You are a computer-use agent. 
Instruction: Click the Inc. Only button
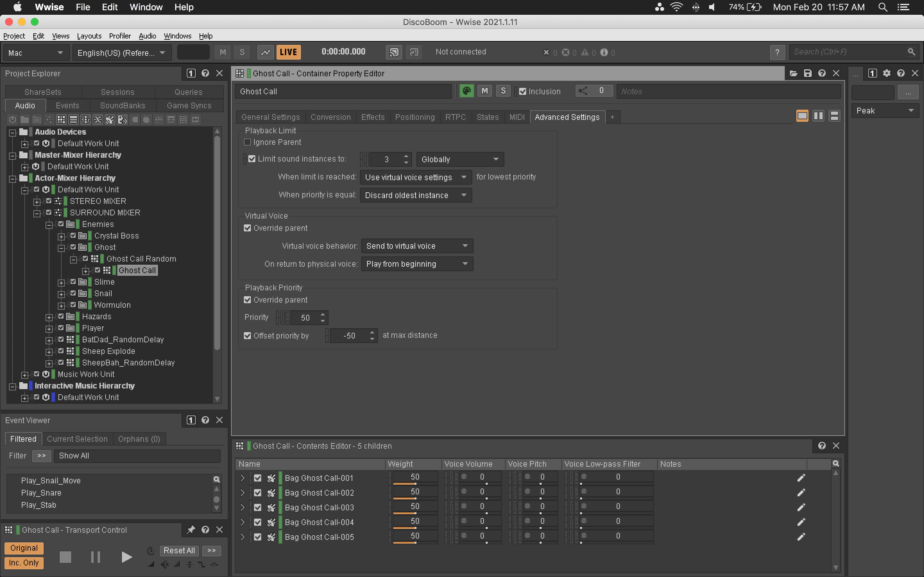24,563
